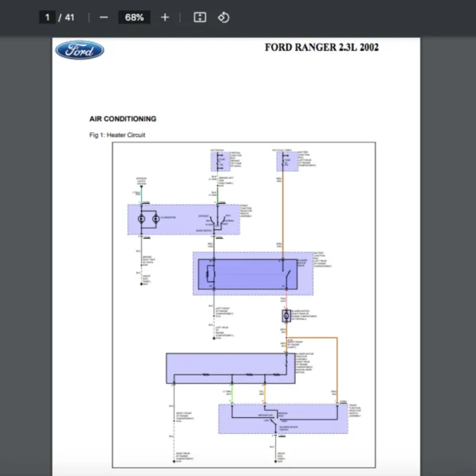The height and width of the screenshot is (476, 476).
Task: Click the FORD RANGER 2.3L 2002 title
Action: point(321,48)
